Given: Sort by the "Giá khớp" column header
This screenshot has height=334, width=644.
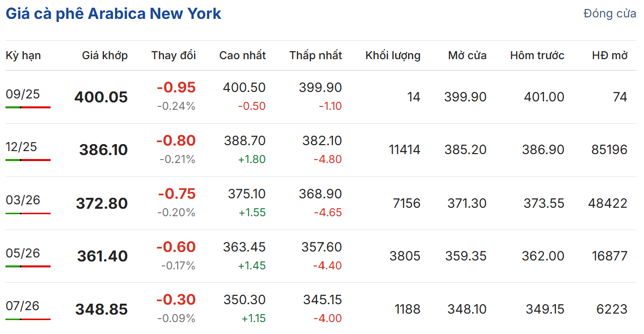Looking at the screenshot, I should 105,55.
